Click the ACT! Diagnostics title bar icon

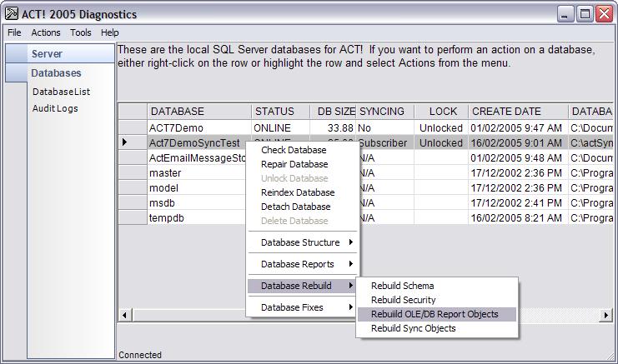coord(12,14)
